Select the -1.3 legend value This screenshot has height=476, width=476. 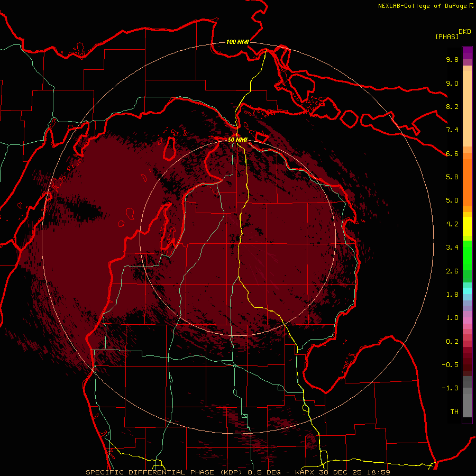[450, 388]
